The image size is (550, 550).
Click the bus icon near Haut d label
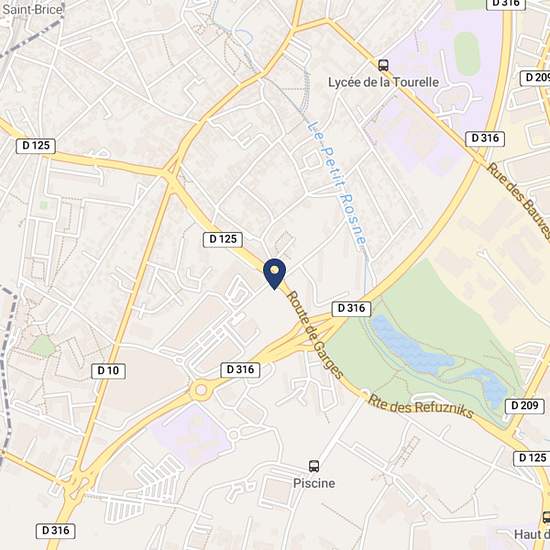tap(546, 517)
